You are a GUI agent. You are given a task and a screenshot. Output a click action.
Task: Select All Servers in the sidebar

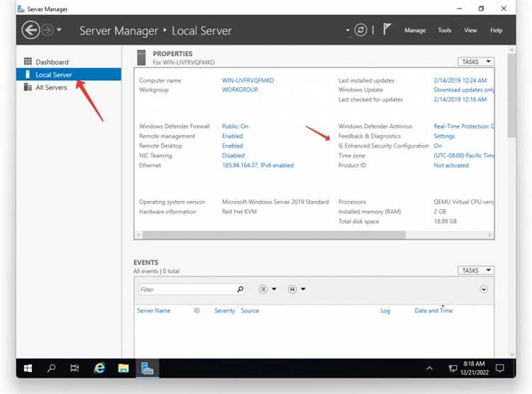(69, 87)
